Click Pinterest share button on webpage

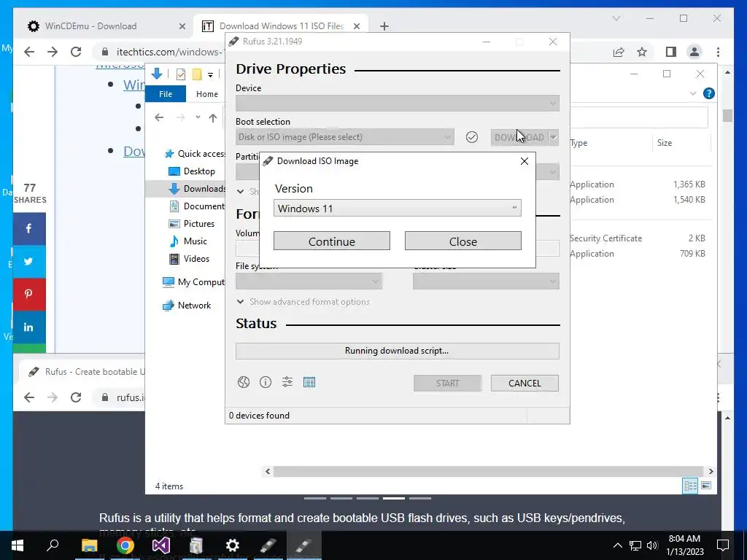tap(29, 294)
